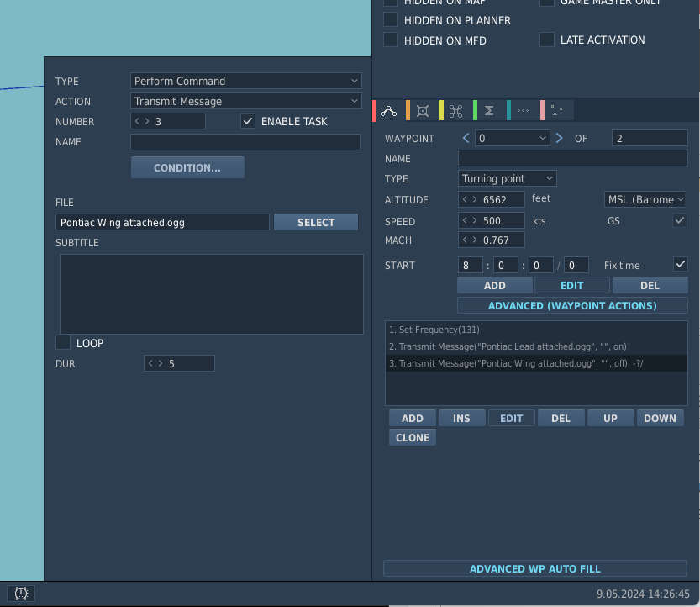Increase the task NUMBER value
700x607 pixels.
(147, 121)
